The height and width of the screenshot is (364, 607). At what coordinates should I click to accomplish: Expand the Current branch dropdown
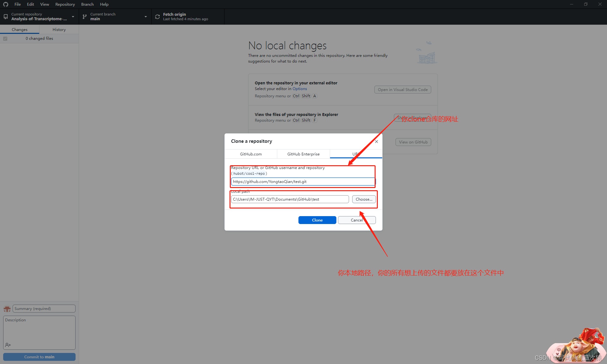point(146,17)
